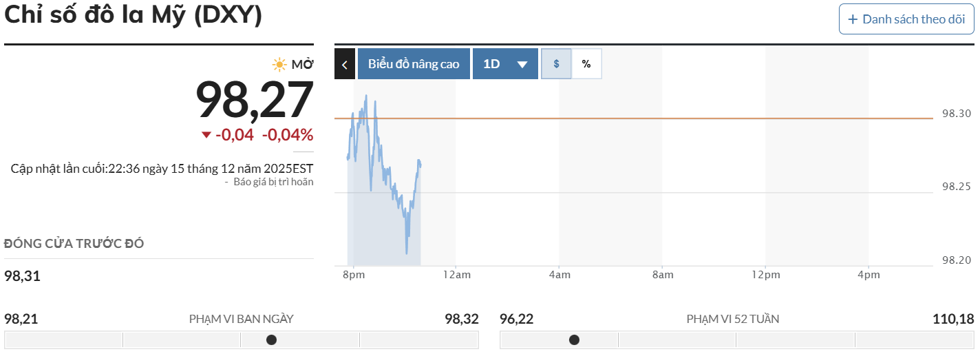Add DXY to Danh sách theo dõi
This screenshot has width=980, height=354.
coord(906,19)
